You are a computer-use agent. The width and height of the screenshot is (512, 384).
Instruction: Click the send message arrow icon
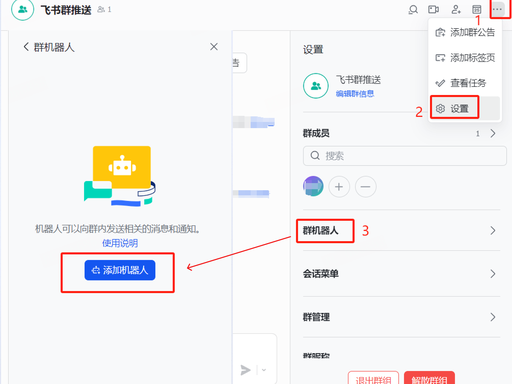[246, 370]
